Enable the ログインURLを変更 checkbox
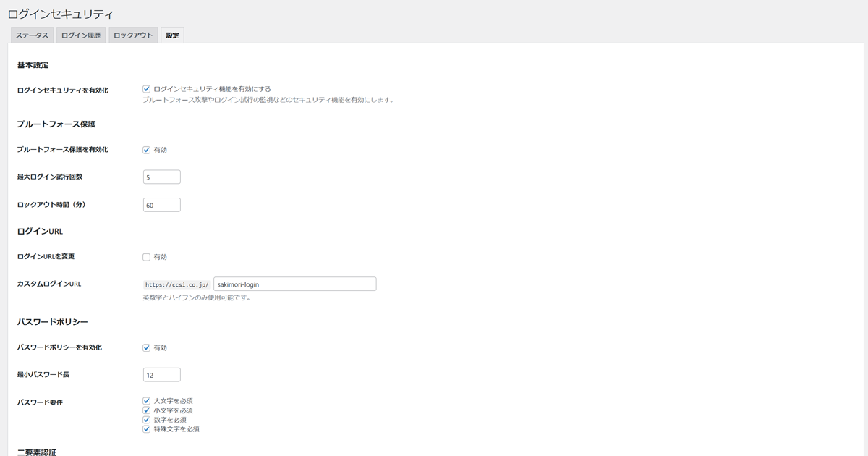The width and height of the screenshot is (868, 456). click(x=147, y=257)
